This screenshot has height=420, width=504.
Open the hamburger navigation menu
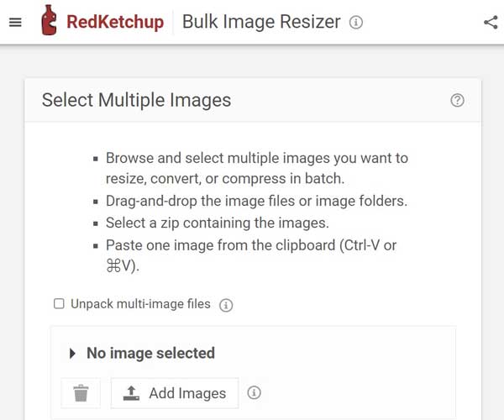[15, 22]
